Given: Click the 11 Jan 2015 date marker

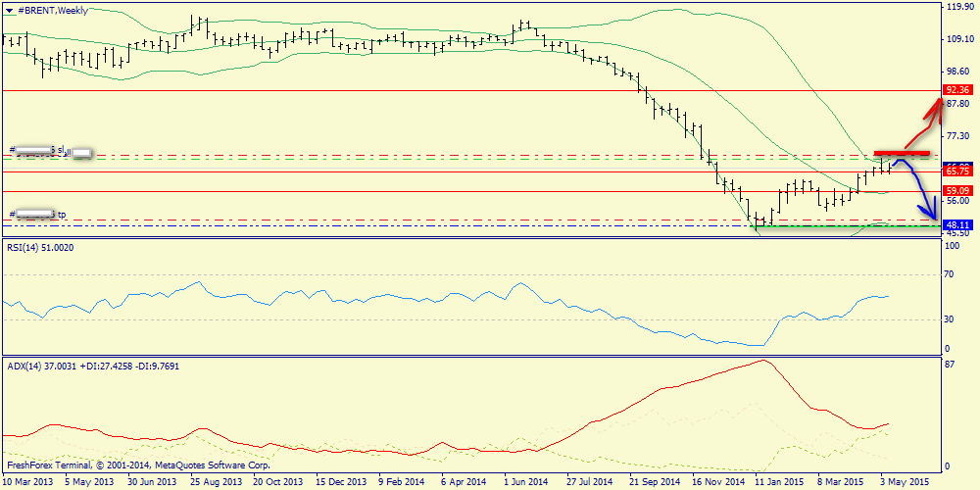Looking at the screenshot, I should click(779, 482).
